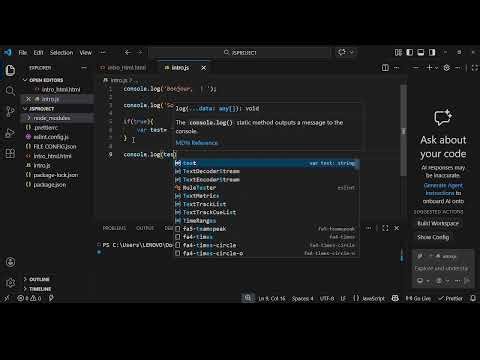Collapse the JSPROJECT folder section

(42, 109)
